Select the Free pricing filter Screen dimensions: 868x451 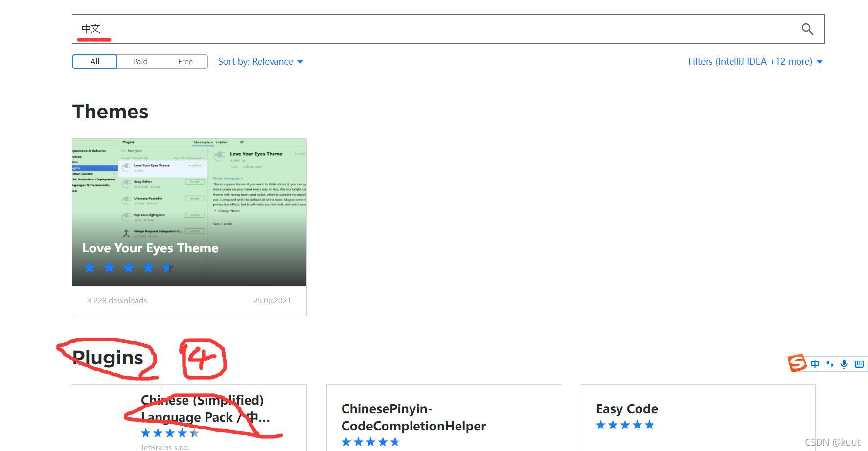(x=185, y=62)
